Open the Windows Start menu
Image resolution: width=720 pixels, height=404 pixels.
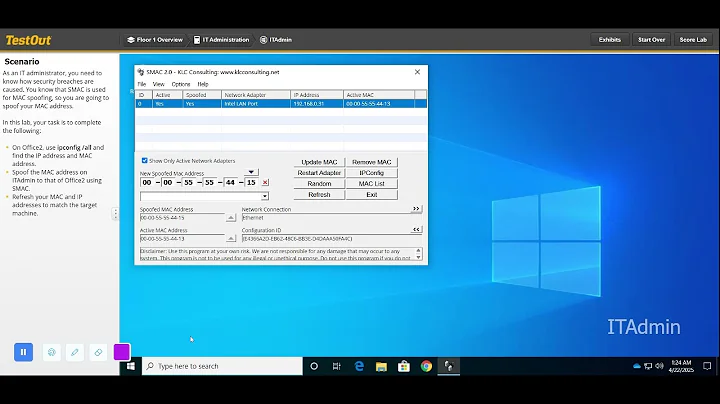coord(131,366)
